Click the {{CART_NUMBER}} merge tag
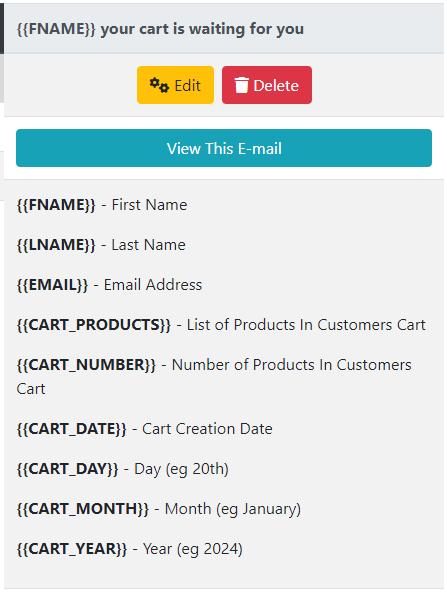Viewport: 447px width, 593px height. coord(86,365)
